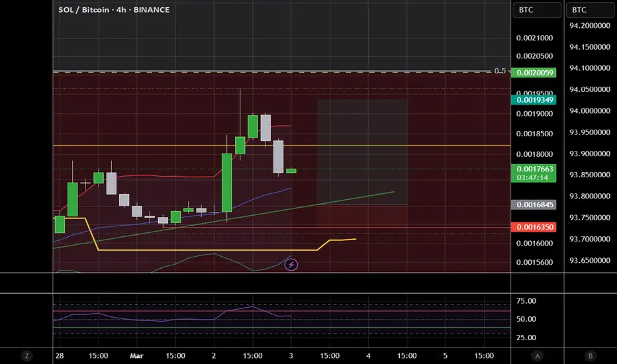
Task: Open the second BTC currency dropdown on far-right scale
Action: pos(591,10)
